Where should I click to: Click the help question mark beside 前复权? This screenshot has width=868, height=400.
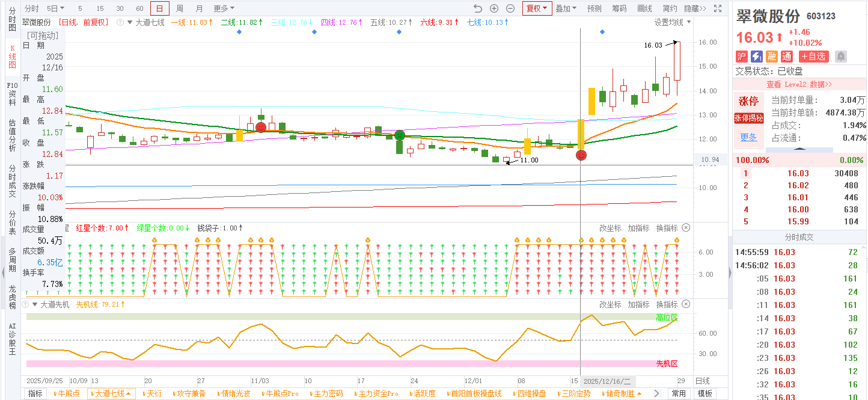pos(120,22)
